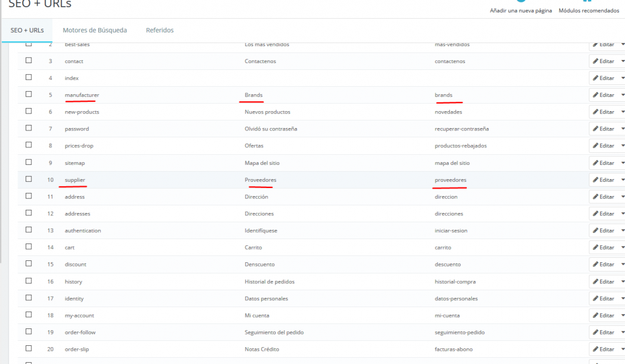Click the pencil icon in the discount row
This screenshot has width=625, height=364.
tap(596, 265)
